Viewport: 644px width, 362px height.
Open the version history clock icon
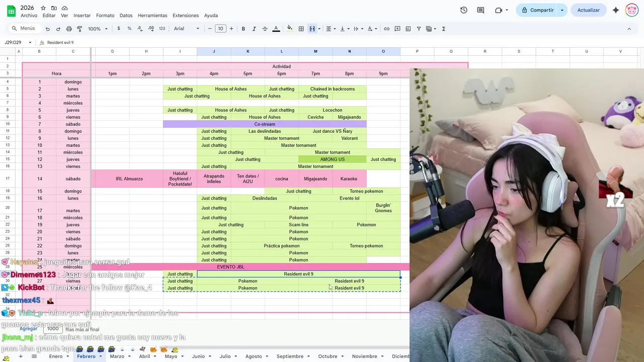[463, 10]
